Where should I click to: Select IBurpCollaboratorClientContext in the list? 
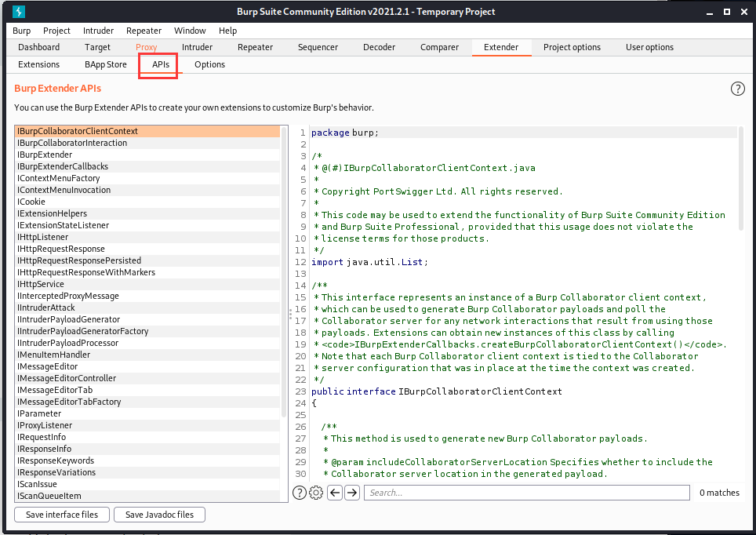point(147,131)
